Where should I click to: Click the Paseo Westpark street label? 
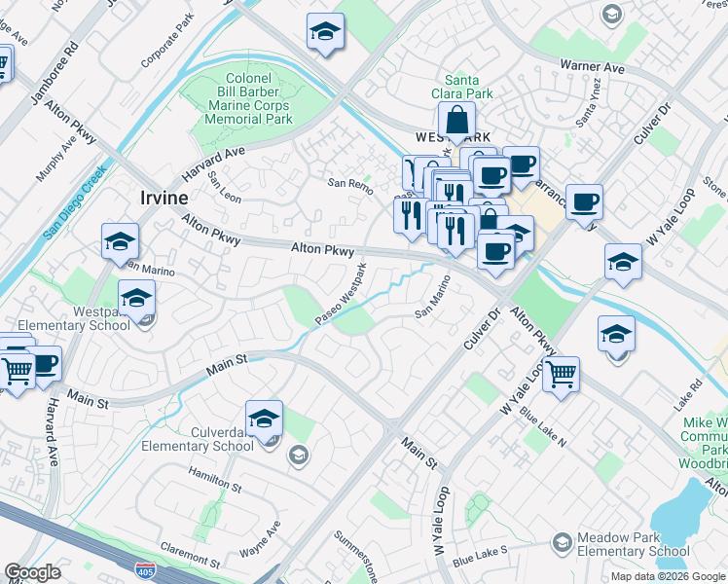pos(341,294)
